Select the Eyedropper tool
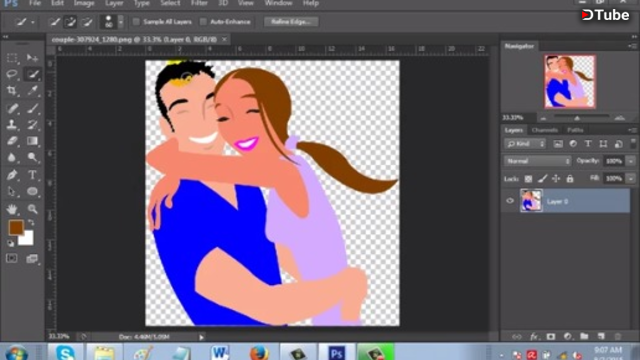Screen dimensions: 640x360 [32, 90]
